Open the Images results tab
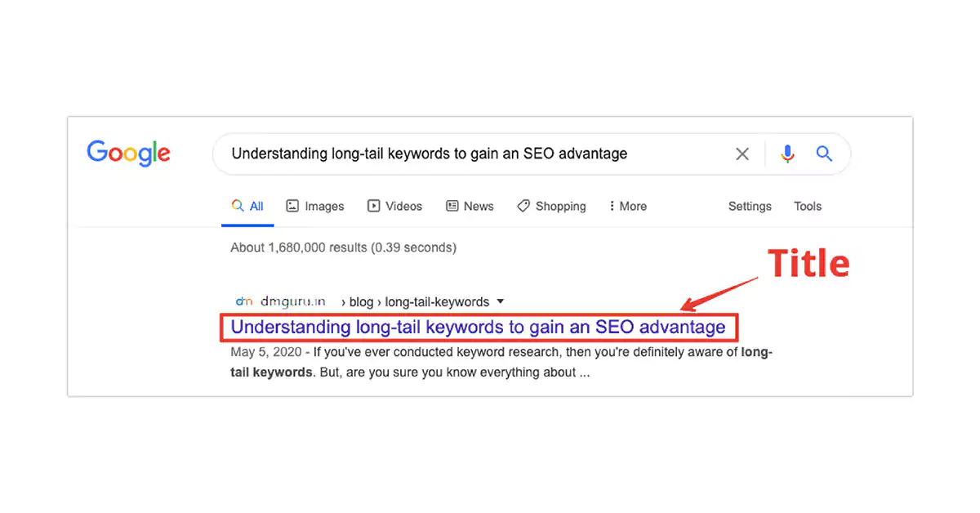The height and width of the screenshot is (513, 980). click(x=315, y=207)
